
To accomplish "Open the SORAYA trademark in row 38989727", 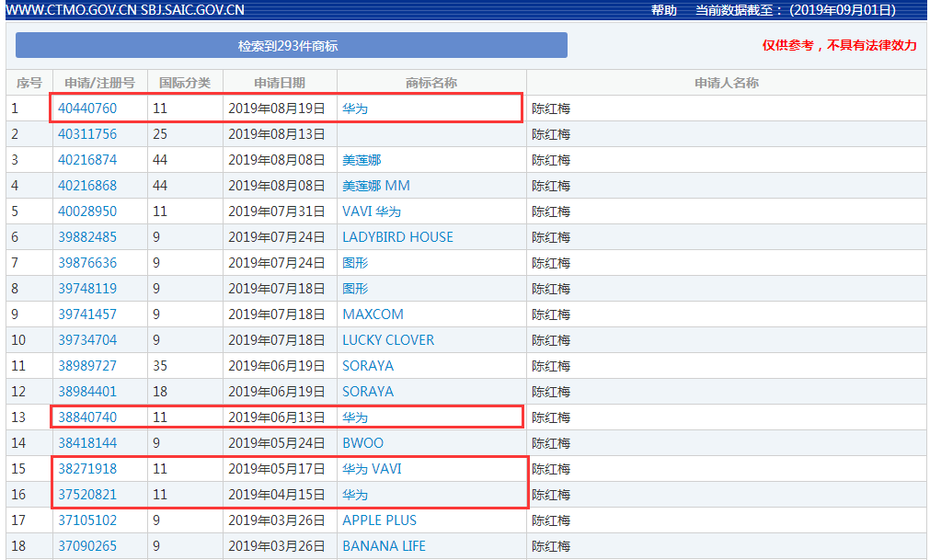I will point(368,366).
